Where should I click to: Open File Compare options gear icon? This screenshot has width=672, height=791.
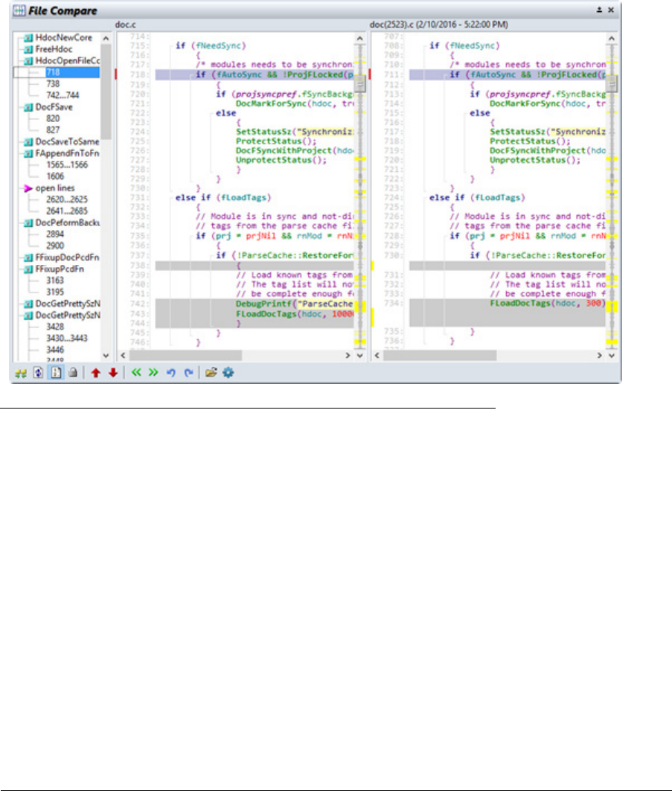[x=228, y=372]
